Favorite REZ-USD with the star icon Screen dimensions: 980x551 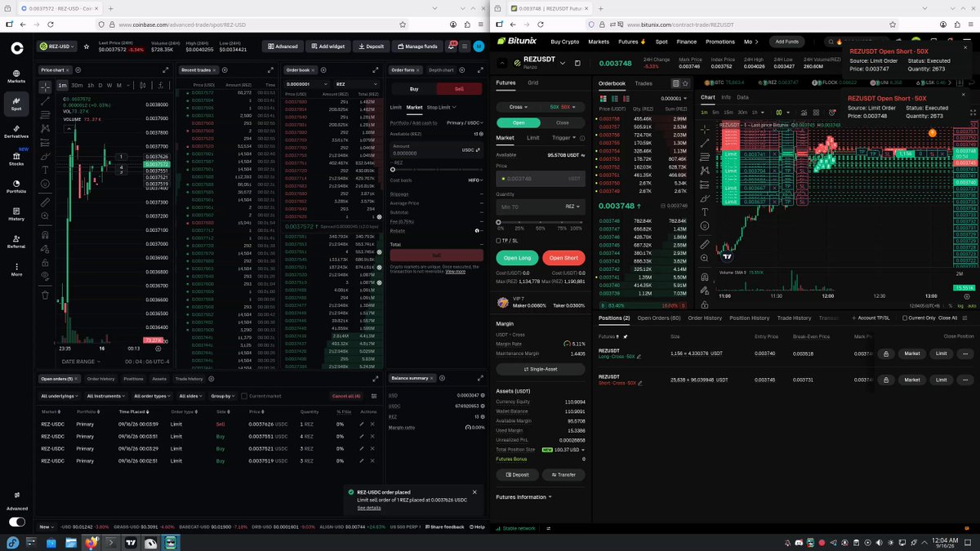click(x=85, y=46)
